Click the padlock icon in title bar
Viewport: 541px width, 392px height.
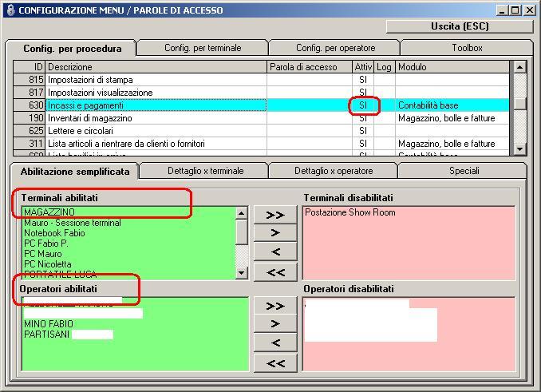click(10, 10)
